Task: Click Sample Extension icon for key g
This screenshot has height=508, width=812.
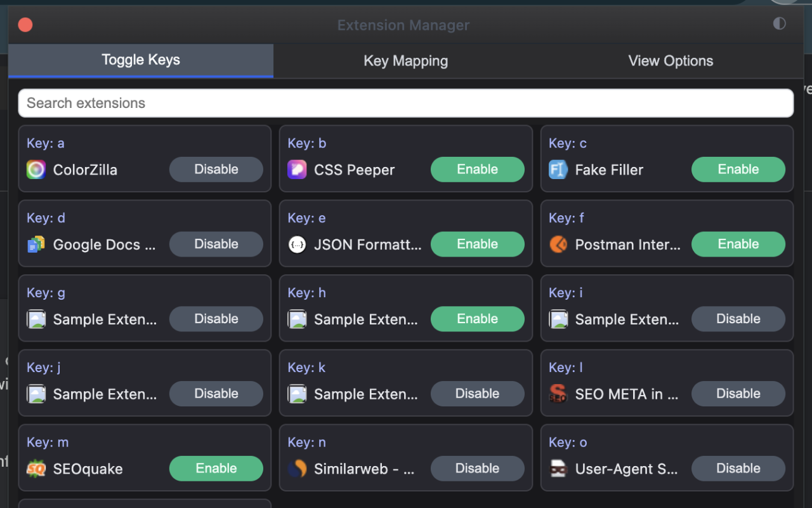Action: click(x=36, y=319)
